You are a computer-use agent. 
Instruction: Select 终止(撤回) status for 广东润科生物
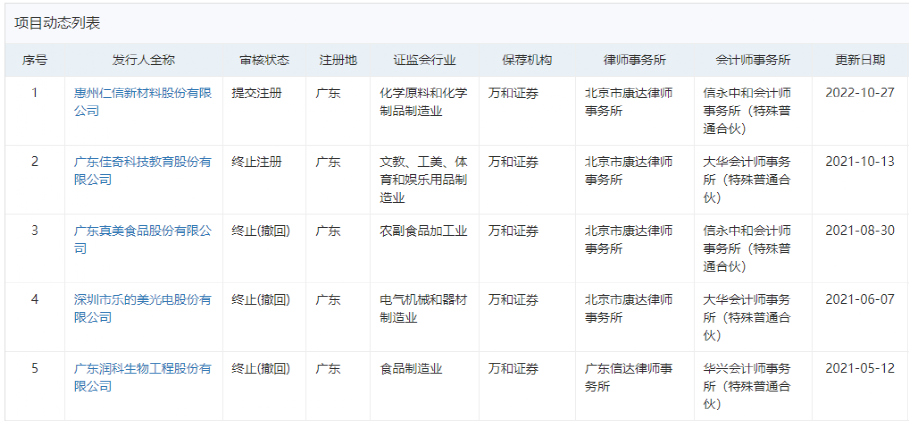coord(261,369)
